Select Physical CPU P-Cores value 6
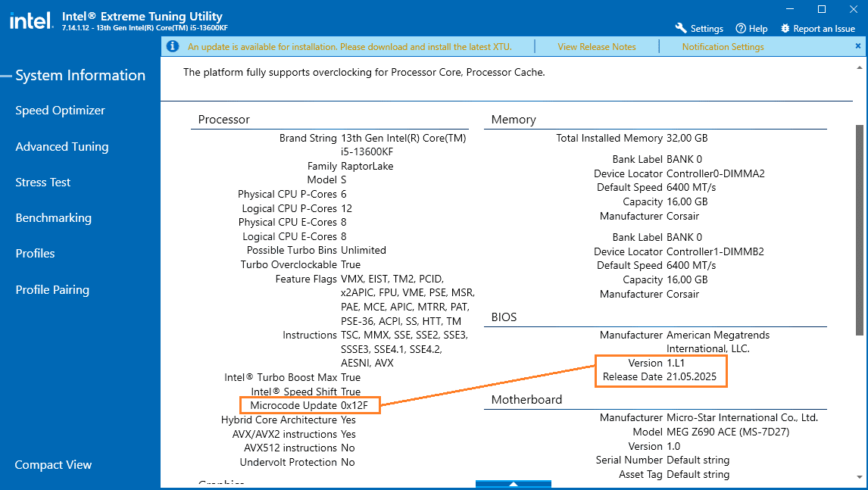 tap(344, 195)
